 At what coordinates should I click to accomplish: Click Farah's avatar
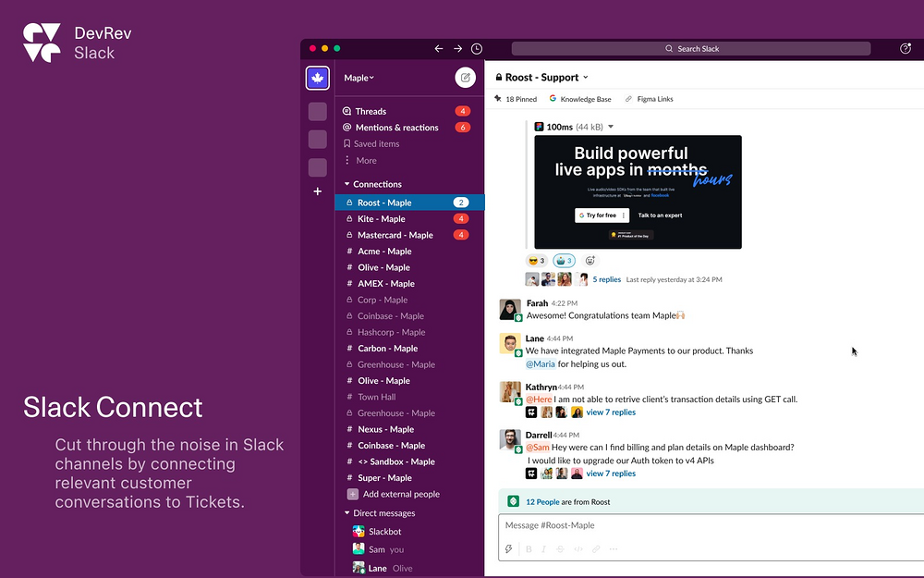tap(510, 310)
